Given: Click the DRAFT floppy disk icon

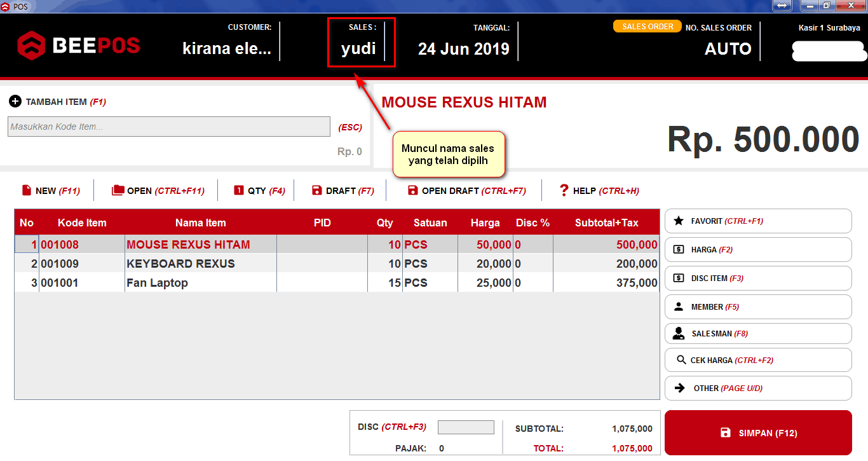Looking at the screenshot, I should 317,190.
